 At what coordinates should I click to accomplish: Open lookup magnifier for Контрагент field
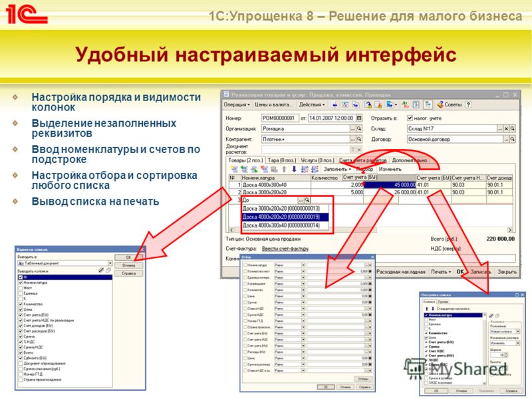359,139
